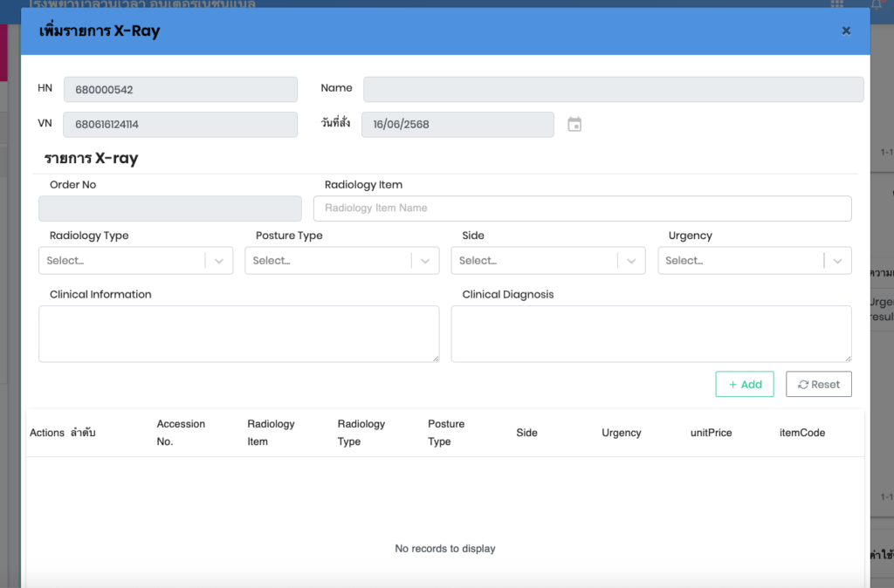The image size is (894, 588).
Task: Click the Order No field
Action: [169, 209]
